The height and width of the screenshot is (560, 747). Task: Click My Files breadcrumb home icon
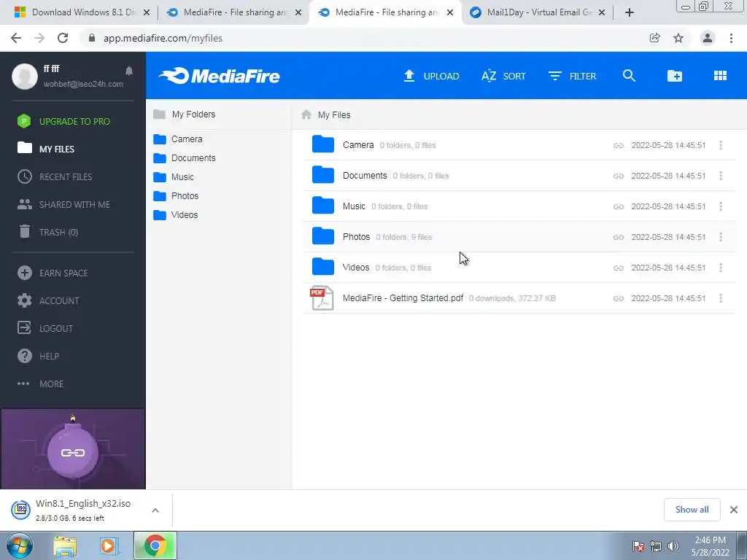[306, 114]
